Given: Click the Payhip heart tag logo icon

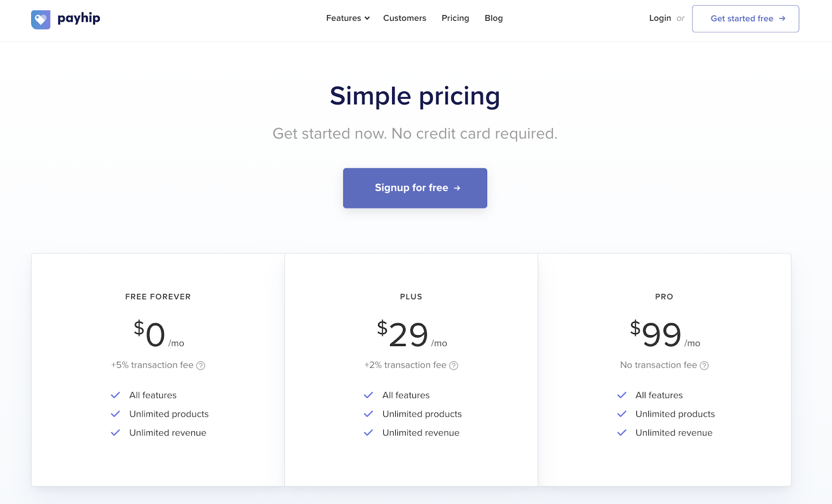Looking at the screenshot, I should click(x=41, y=20).
